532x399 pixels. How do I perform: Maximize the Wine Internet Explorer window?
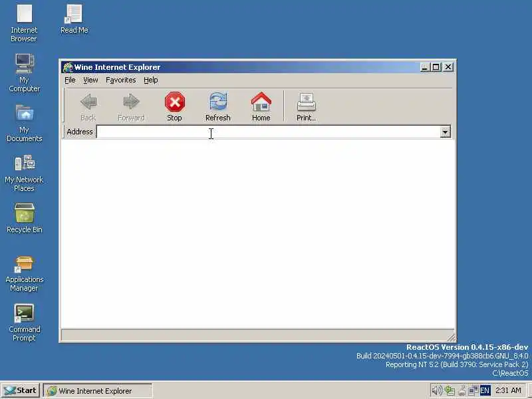pyautogui.click(x=436, y=67)
